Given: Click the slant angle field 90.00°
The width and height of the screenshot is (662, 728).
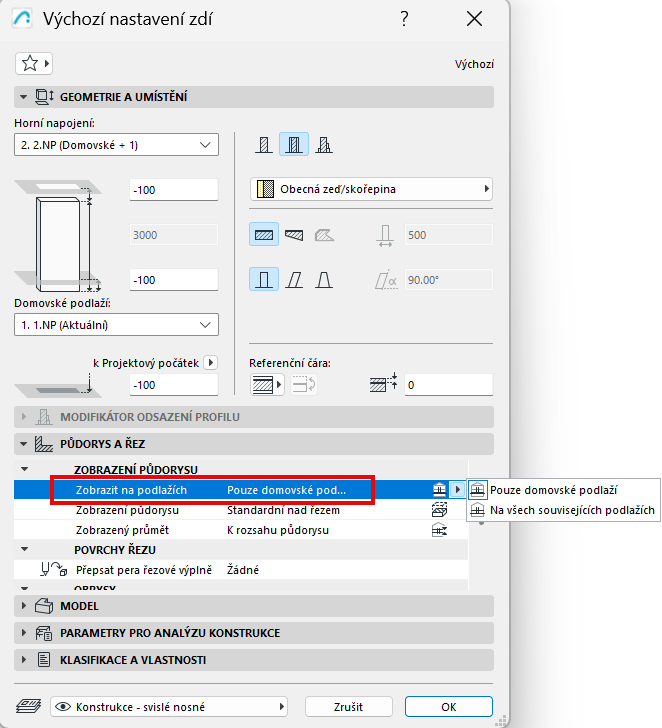Looking at the screenshot, I should click(448, 280).
